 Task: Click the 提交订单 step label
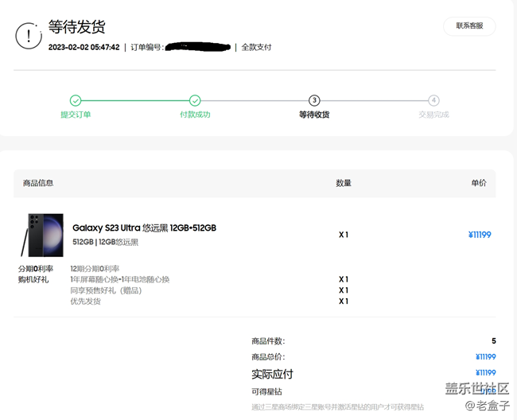coord(76,115)
